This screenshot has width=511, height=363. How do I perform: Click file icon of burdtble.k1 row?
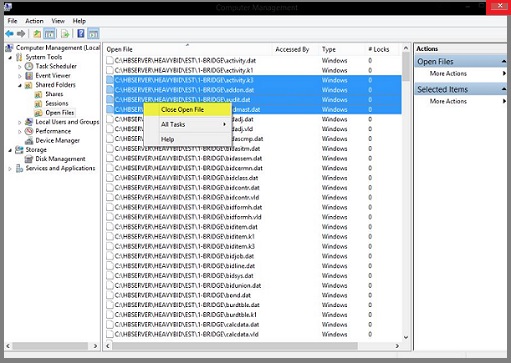point(110,315)
